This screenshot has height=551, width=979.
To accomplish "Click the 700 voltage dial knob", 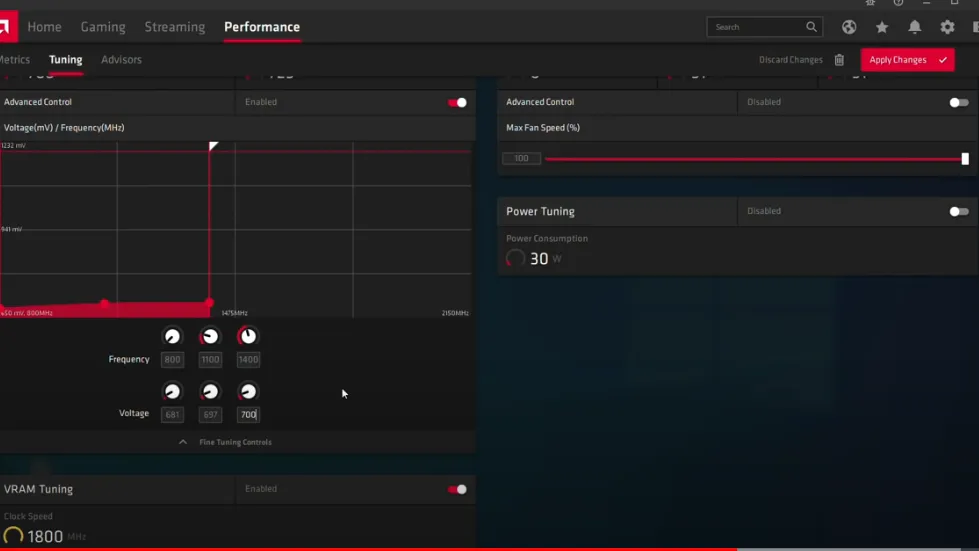I will (x=248, y=391).
